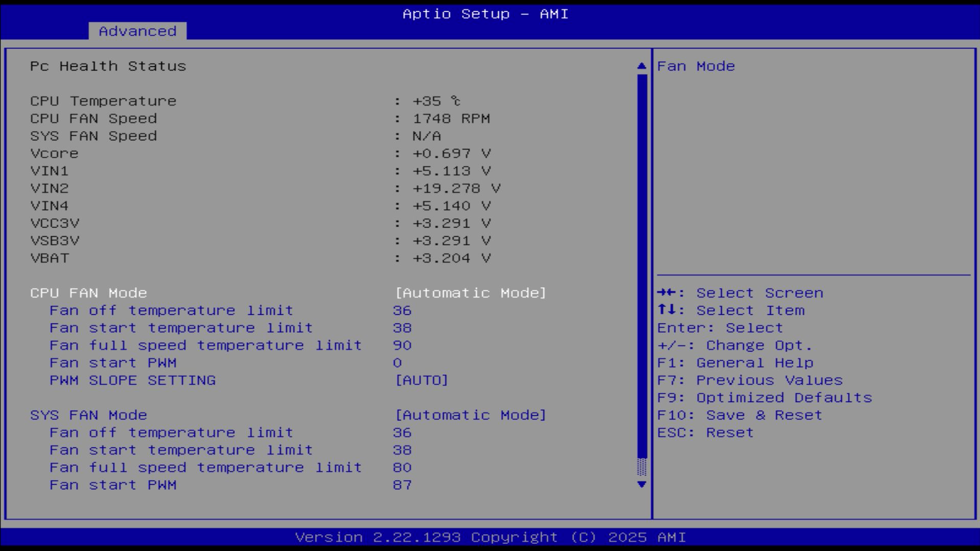Select the Advanced tab
The width and height of the screenshot is (980, 551).
pos(137,31)
